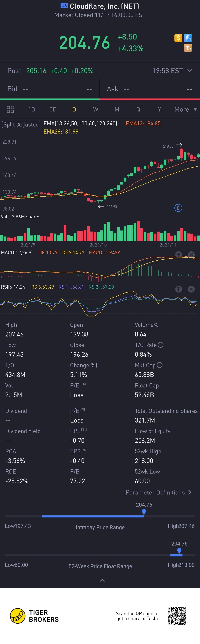
Task: Tap the Tesla share QR code
Action: 177,616
